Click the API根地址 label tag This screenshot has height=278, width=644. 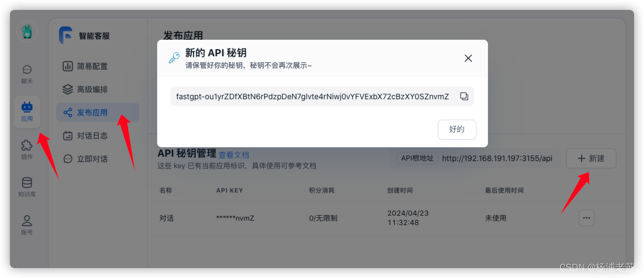point(417,158)
